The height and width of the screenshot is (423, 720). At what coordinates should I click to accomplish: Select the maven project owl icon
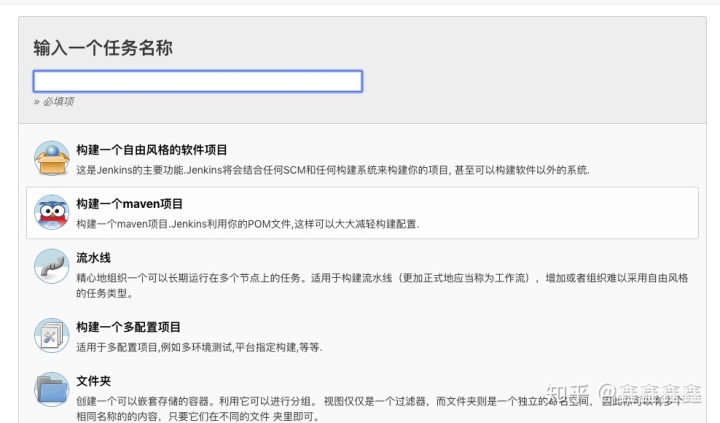pos(52,212)
